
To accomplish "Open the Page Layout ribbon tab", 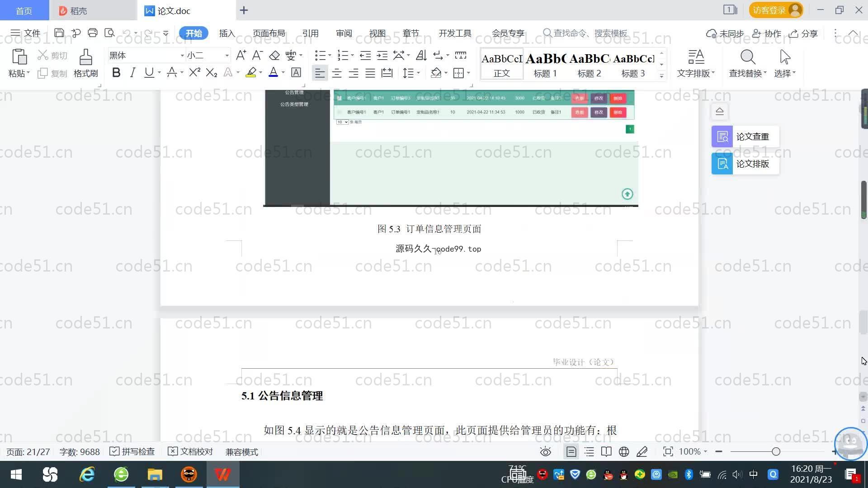I will click(x=269, y=33).
